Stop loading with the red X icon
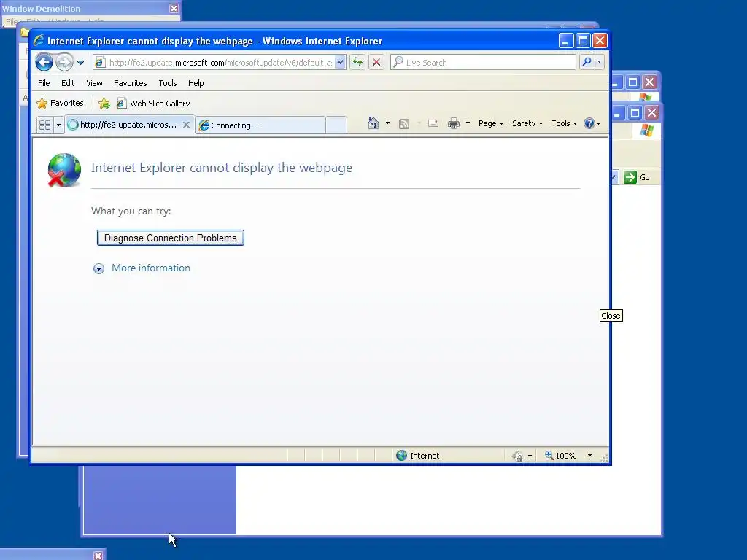747x560 pixels. [x=376, y=63]
